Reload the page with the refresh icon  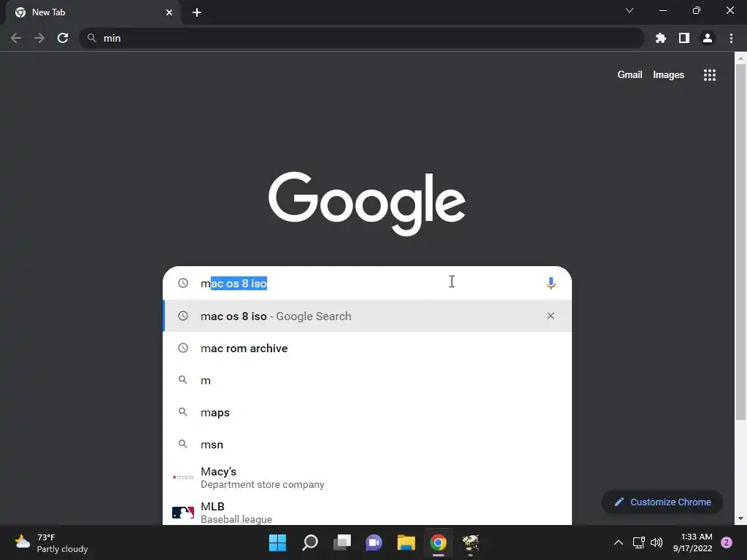click(63, 38)
